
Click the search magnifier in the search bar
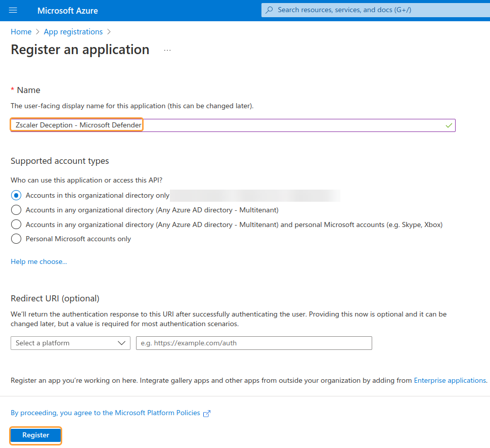[x=270, y=10]
